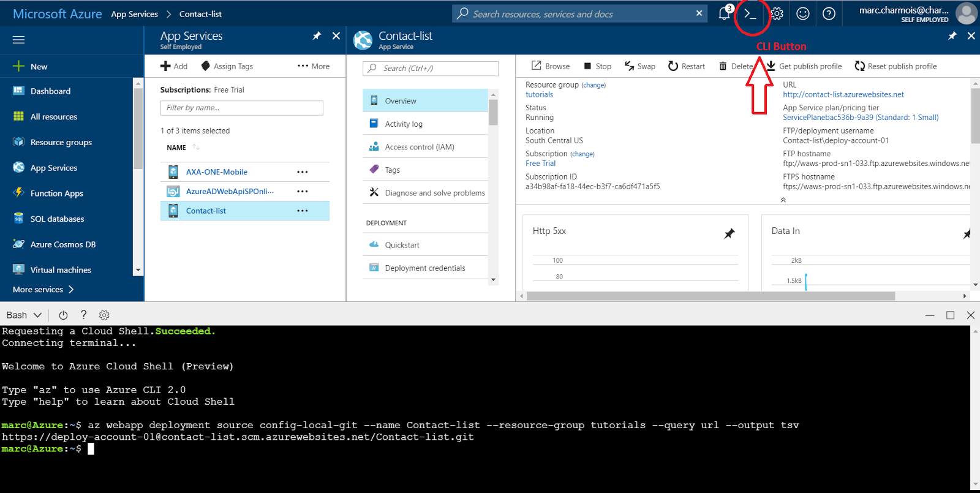
Task: Add a new App Service
Action: pos(174,66)
